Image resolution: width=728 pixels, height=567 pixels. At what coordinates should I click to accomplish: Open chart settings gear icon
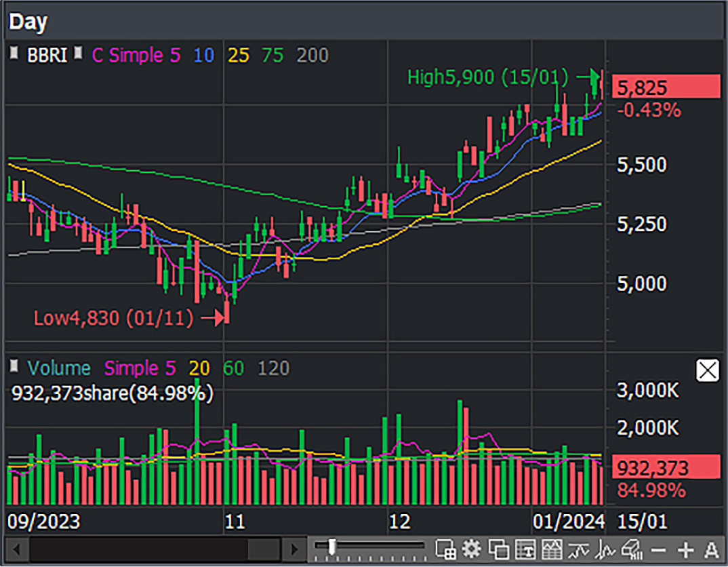click(472, 550)
